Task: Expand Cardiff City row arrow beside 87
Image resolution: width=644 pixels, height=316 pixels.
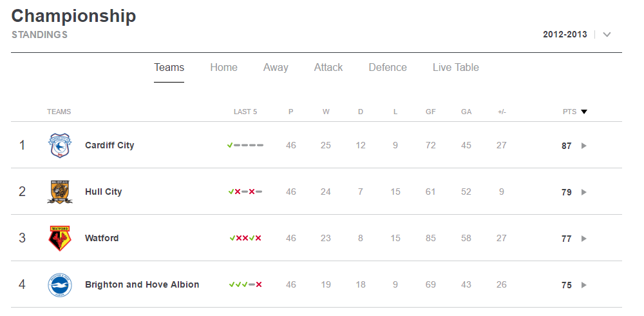Action: click(x=583, y=146)
